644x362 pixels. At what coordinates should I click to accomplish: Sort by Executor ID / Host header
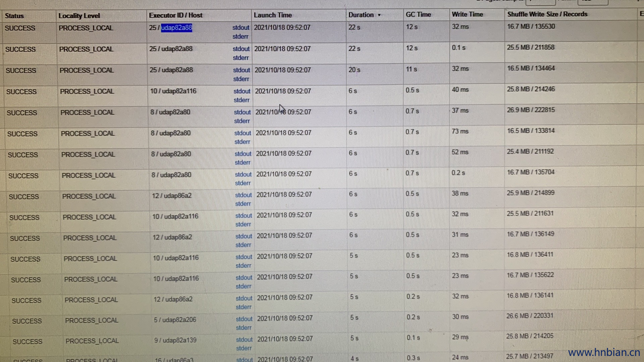(175, 15)
